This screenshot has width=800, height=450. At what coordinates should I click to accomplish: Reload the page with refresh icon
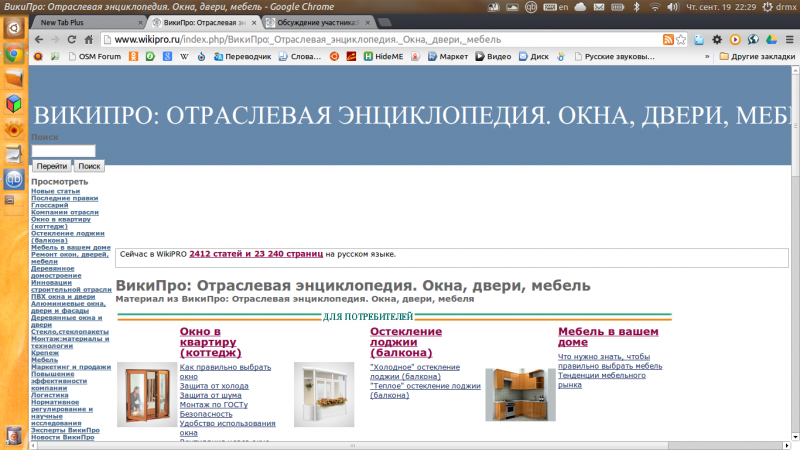(x=71, y=40)
